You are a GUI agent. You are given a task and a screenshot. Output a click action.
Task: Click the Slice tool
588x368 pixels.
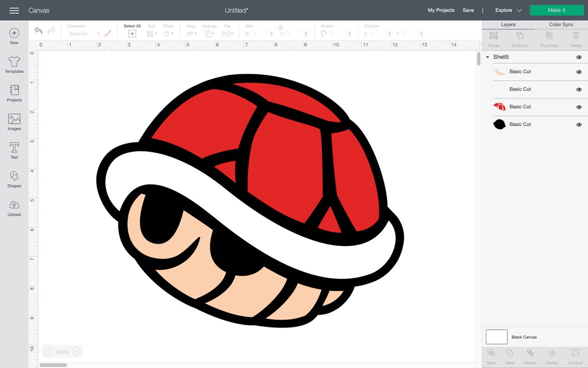pos(491,356)
